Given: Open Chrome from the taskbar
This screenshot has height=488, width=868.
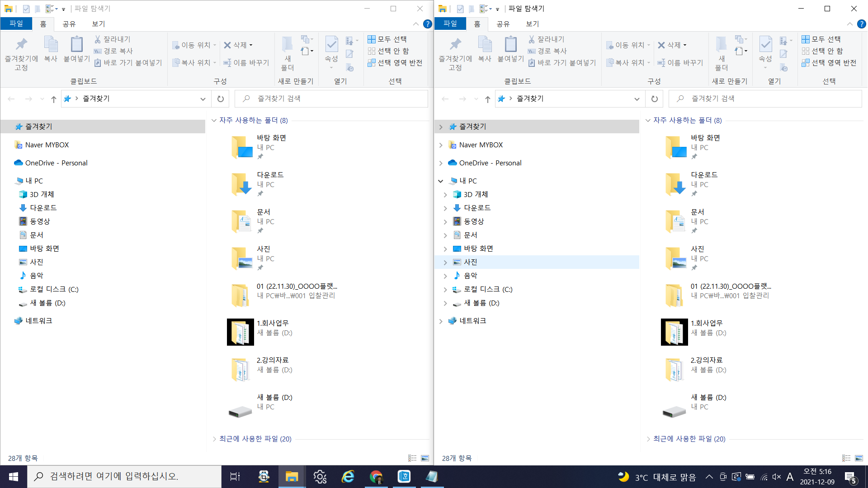Looking at the screenshot, I should pyautogui.click(x=376, y=477).
